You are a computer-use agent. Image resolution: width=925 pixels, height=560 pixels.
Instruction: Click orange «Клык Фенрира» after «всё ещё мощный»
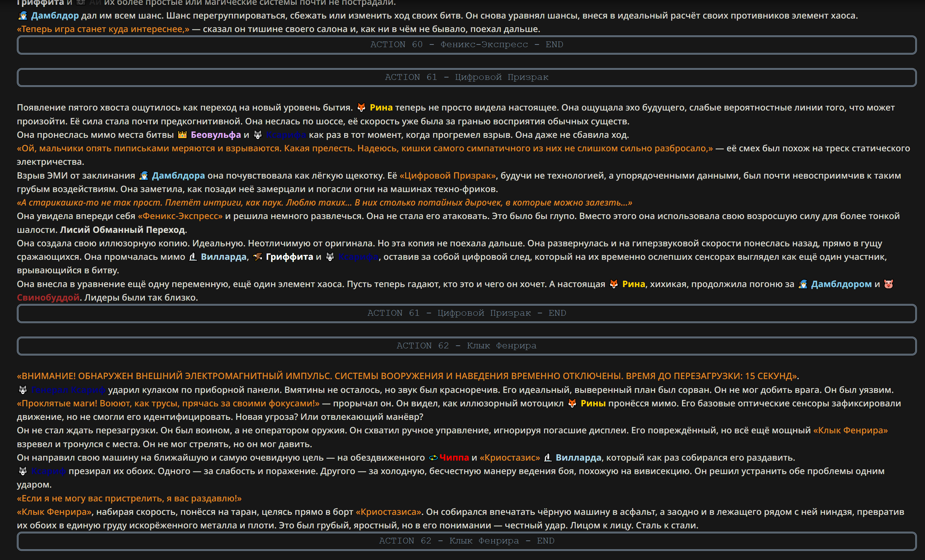point(850,430)
